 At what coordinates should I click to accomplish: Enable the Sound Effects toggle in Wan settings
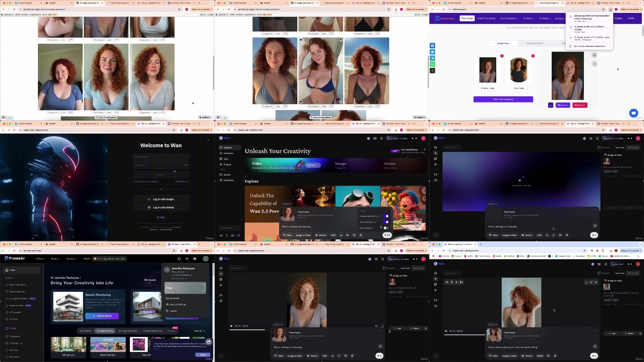pyautogui.click(x=386, y=228)
